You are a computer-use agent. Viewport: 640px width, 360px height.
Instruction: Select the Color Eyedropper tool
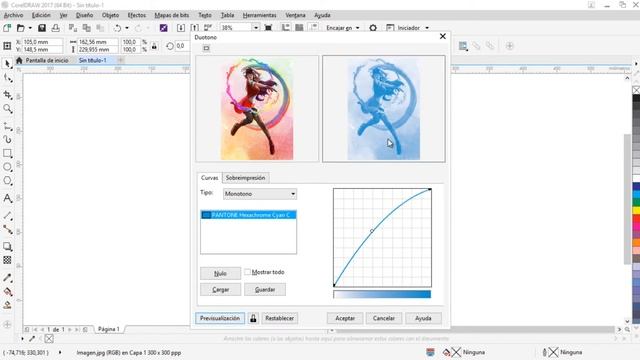[x=7, y=278]
